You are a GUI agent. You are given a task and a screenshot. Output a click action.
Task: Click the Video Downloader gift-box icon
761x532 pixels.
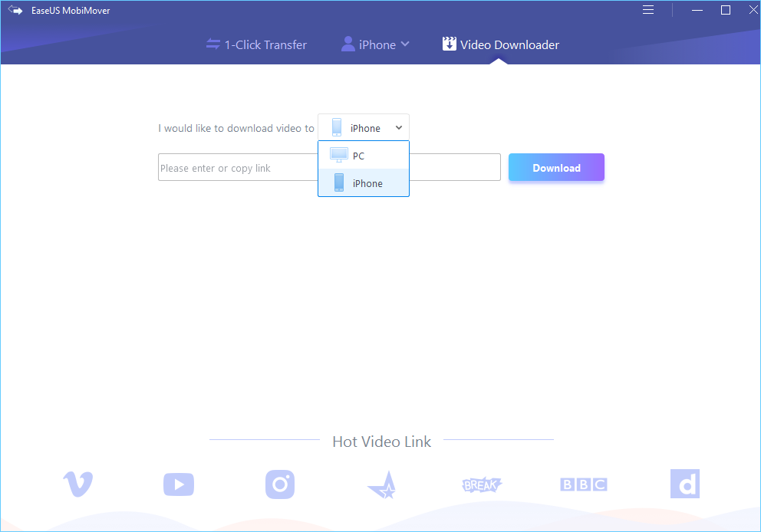[449, 44]
